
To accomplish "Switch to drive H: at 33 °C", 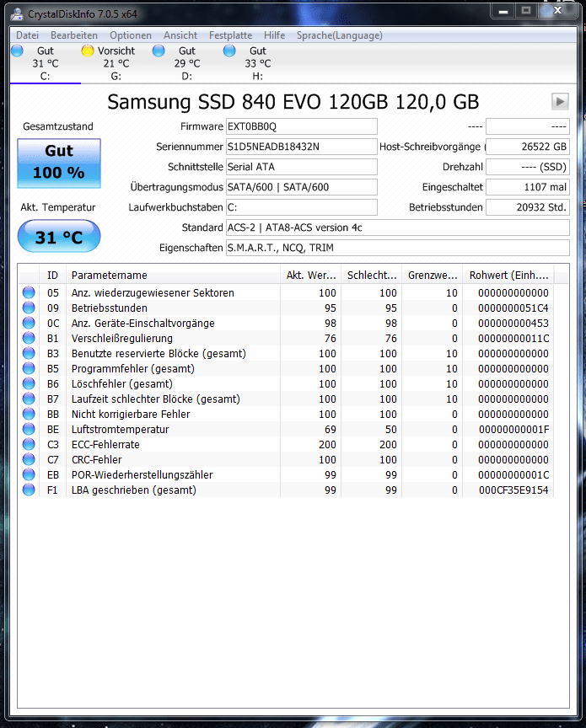I will click(x=257, y=63).
